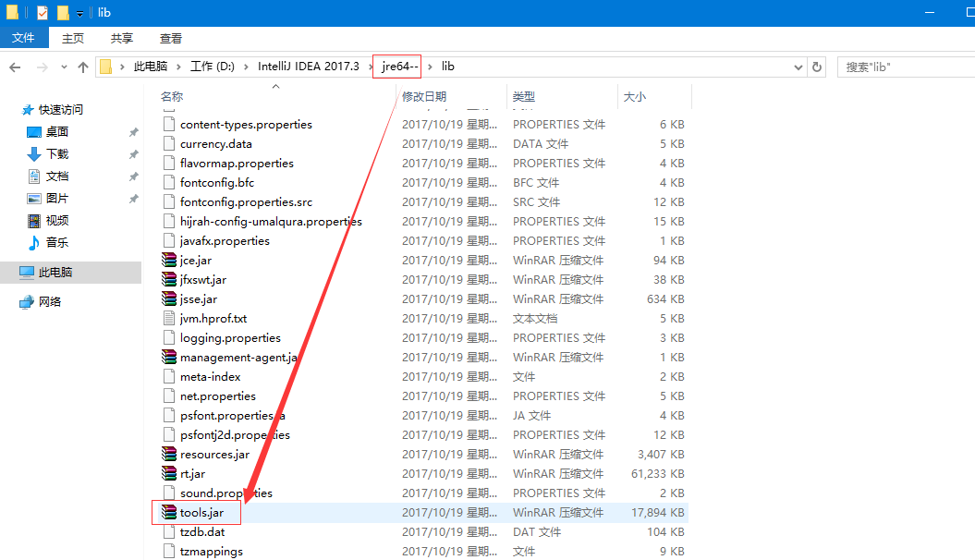Select tzmappings file
975x560 pixels.
coord(212,552)
